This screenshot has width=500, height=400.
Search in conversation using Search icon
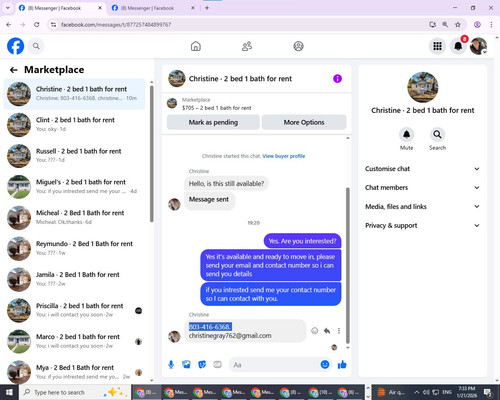(437, 134)
